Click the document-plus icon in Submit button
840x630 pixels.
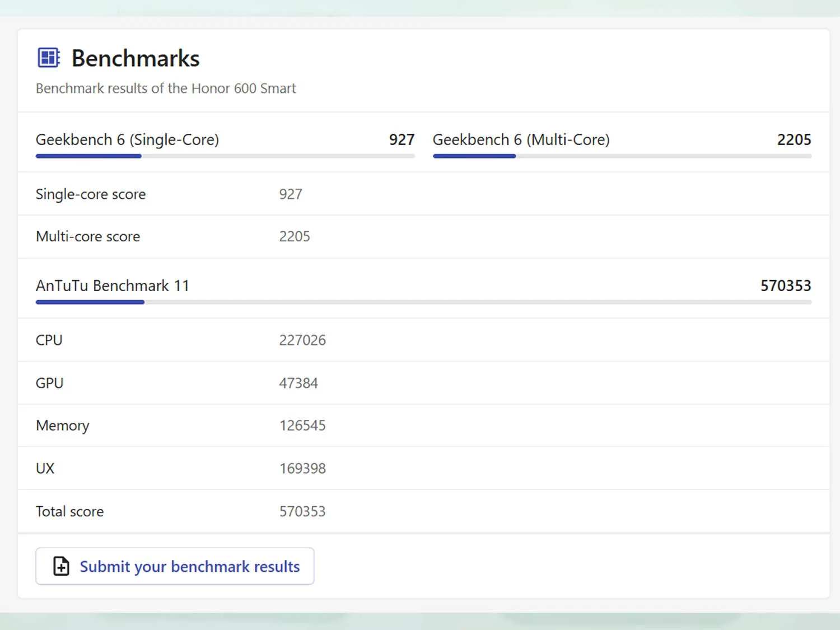tap(61, 566)
